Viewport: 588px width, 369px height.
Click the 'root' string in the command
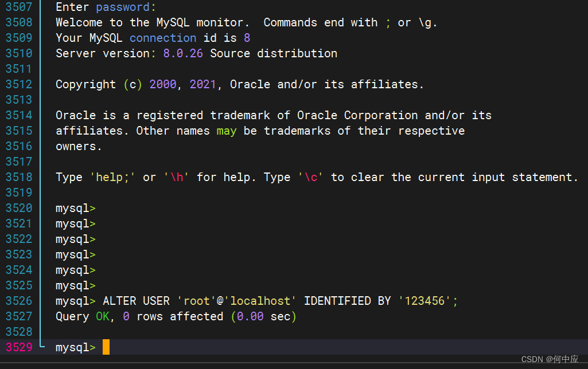pyautogui.click(x=196, y=301)
